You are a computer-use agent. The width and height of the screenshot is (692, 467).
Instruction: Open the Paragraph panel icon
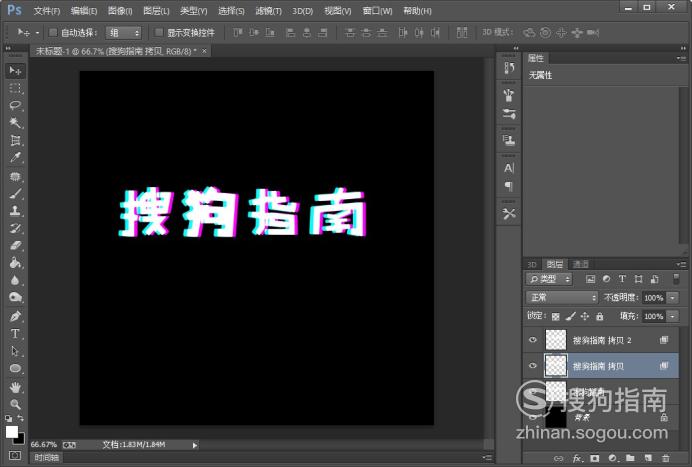[x=509, y=186]
